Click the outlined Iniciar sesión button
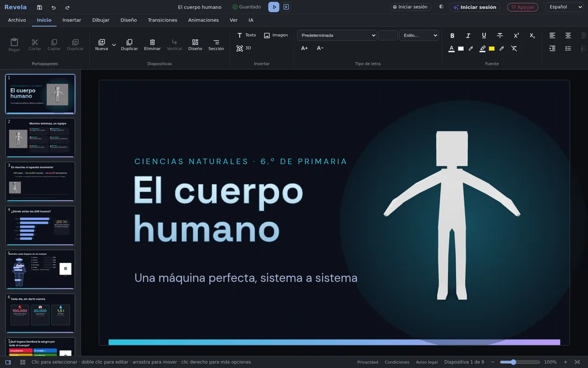Image resolution: width=588 pixels, height=368 pixels. 410,7
